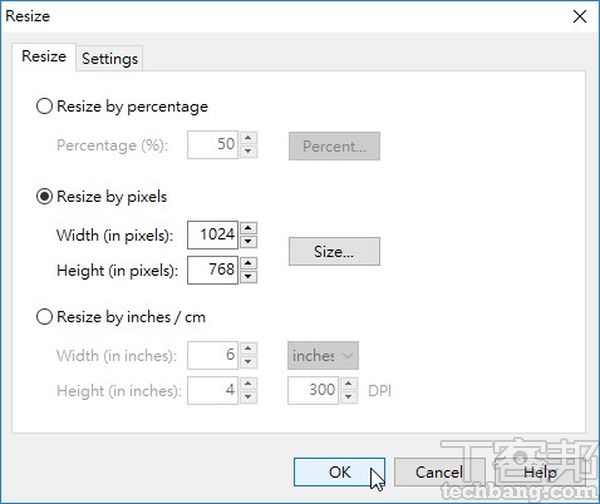
Task: Click the Height in pixels field
Action: 212,269
